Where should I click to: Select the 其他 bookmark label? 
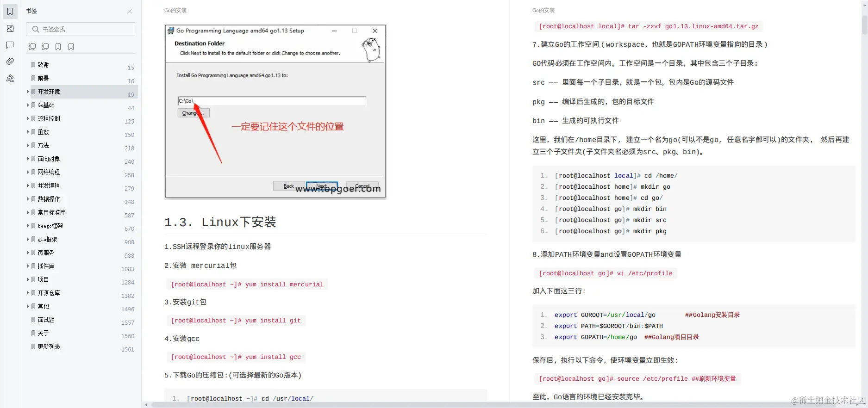(x=43, y=306)
